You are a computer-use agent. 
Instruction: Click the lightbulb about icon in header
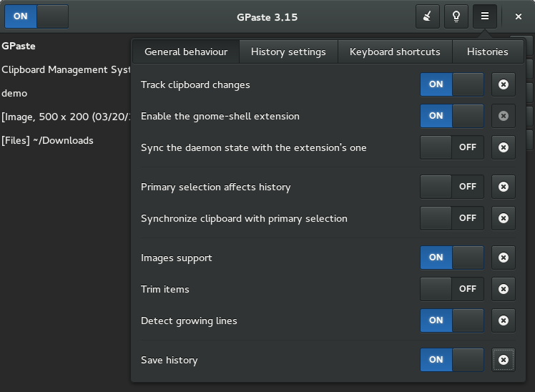coord(456,16)
